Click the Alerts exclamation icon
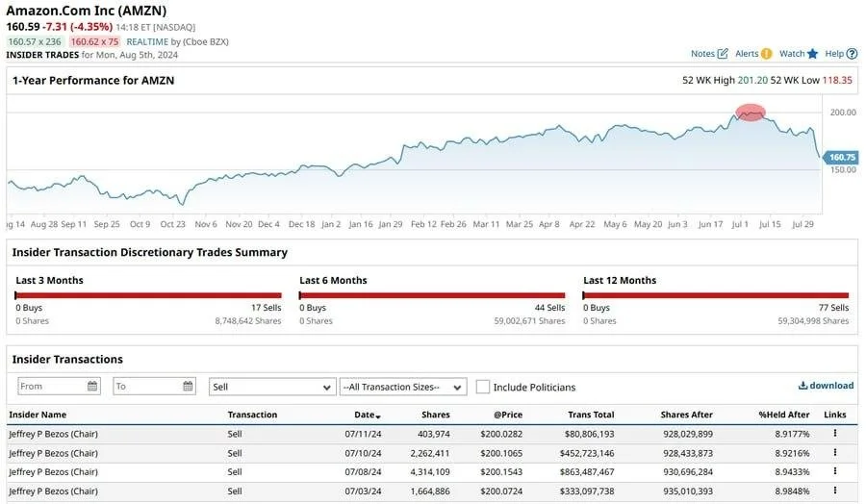The width and height of the screenshot is (866, 504). [x=766, y=54]
